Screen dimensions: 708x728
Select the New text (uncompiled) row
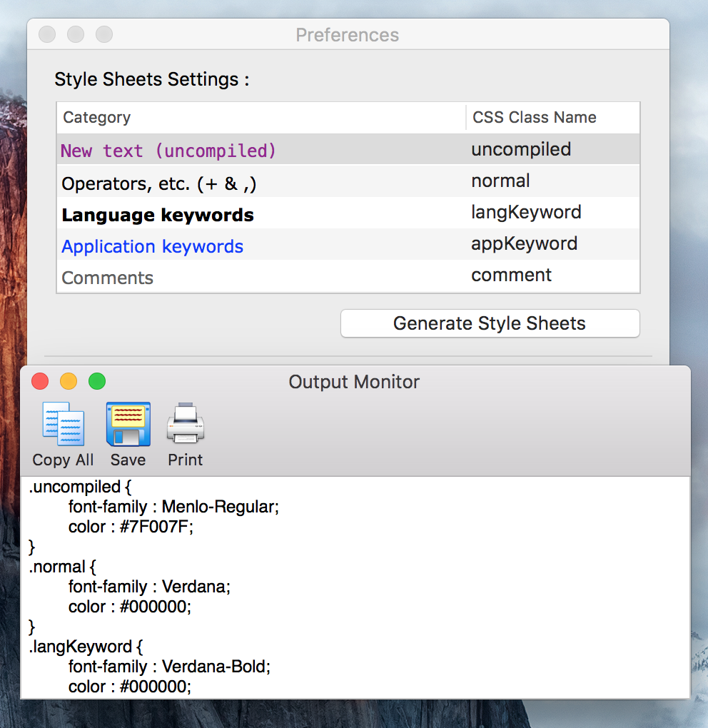point(168,151)
